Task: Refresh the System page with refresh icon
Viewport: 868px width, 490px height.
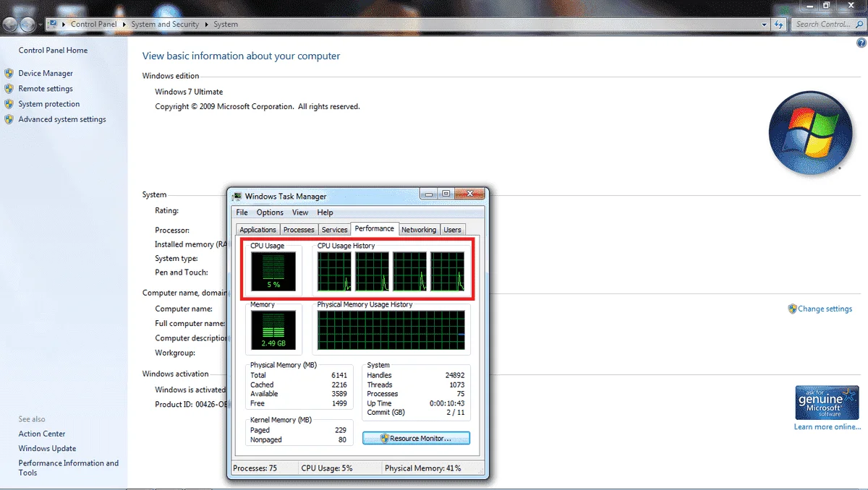Action: (x=779, y=25)
